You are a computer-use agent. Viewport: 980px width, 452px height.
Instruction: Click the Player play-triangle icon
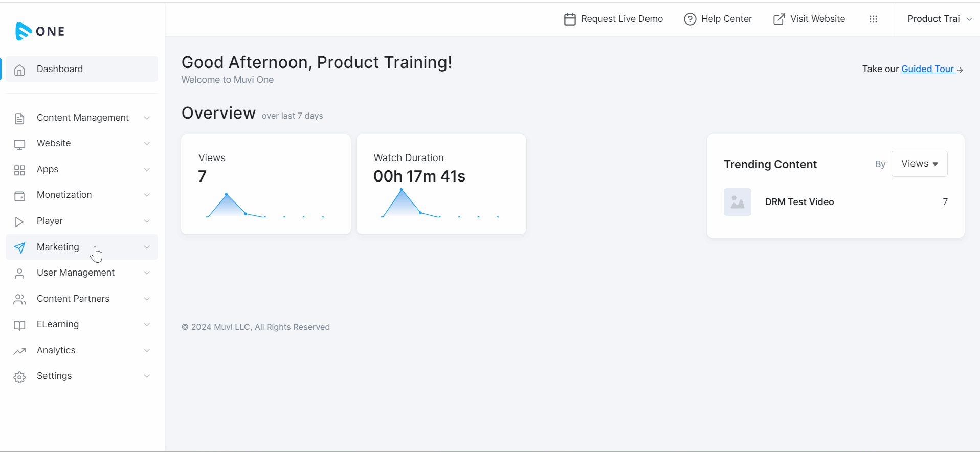point(19,221)
